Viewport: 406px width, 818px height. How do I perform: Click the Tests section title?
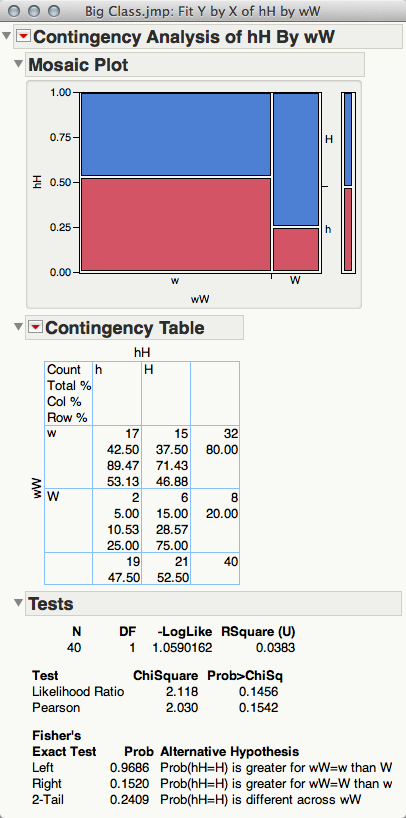(x=51, y=604)
